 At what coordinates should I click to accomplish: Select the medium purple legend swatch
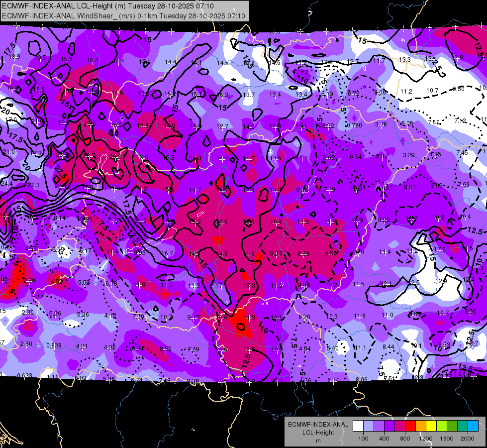pos(379,426)
